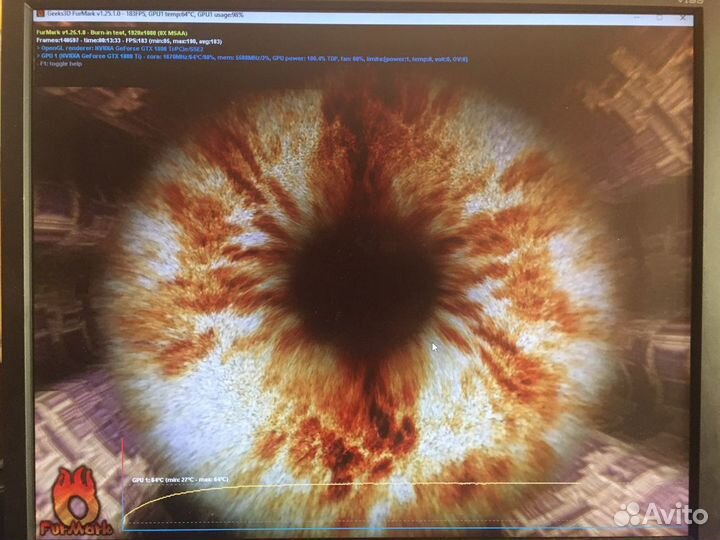
Task: Click the 'FurMark v1.25.1.0 - Burn-in test' line
Action: (112, 33)
